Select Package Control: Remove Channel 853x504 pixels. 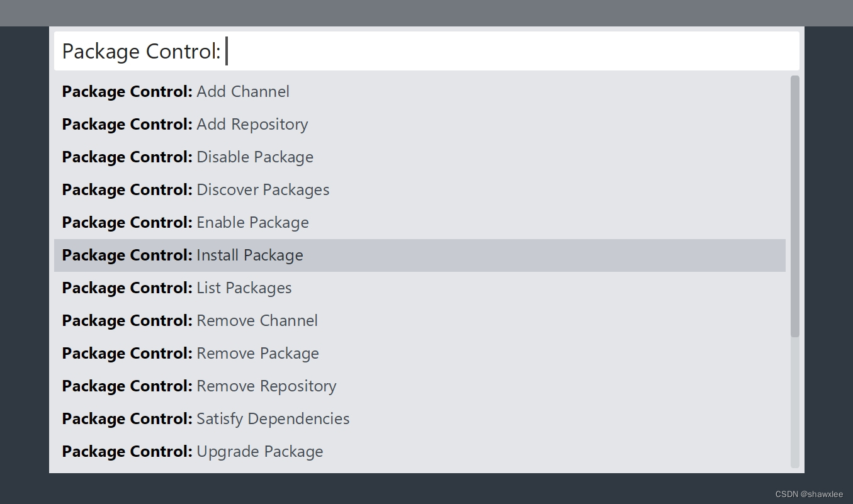click(x=420, y=321)
